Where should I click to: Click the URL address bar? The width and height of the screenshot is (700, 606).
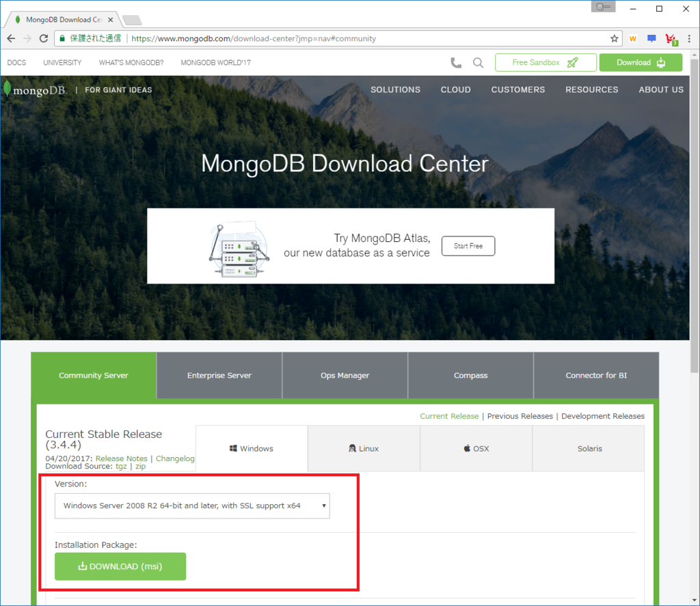[339, 38]
